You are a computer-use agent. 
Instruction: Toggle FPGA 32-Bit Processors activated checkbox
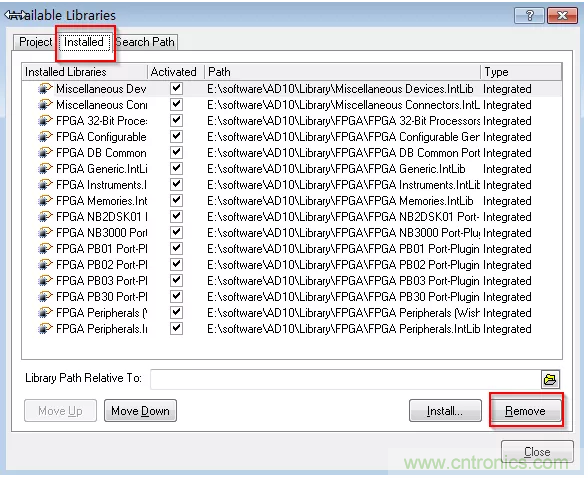(x=176, y=120)
